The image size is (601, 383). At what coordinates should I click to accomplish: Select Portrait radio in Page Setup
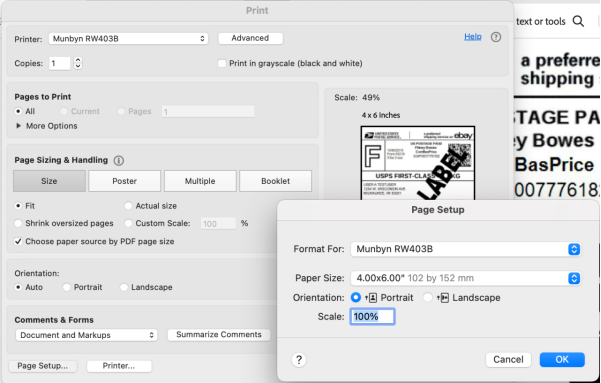(356, 298)
